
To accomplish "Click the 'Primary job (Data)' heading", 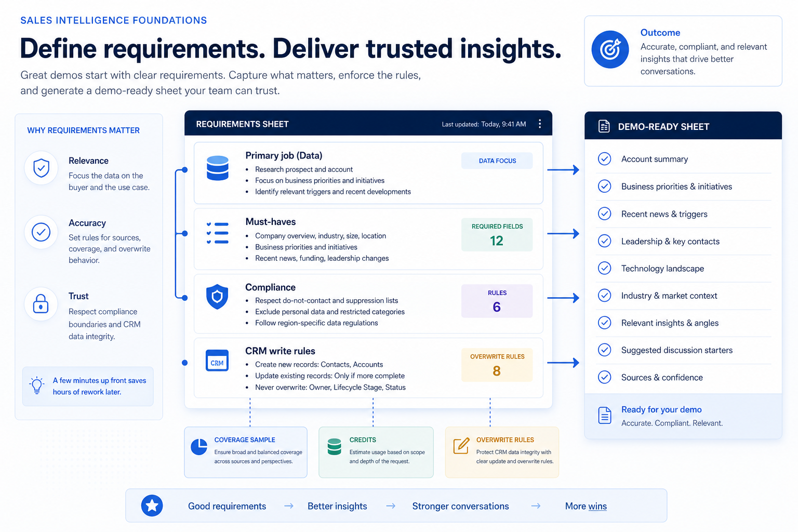I will pos(284,155).
